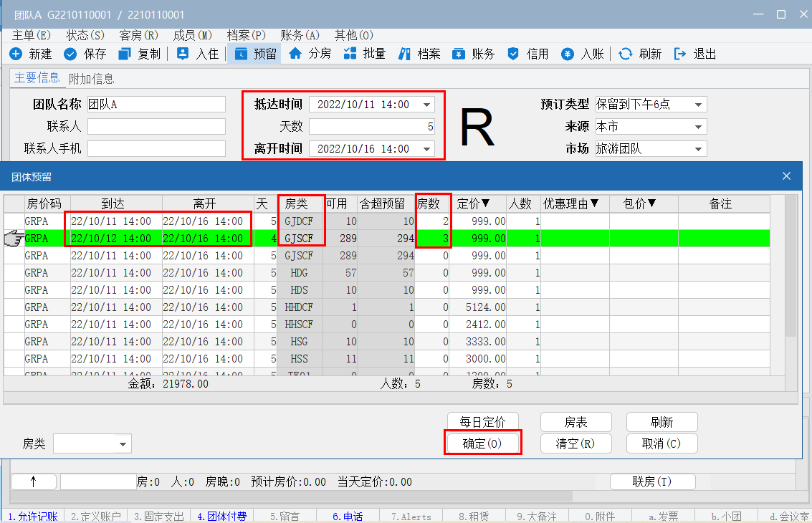Open the 房表 button
812x523 pixels.
pyautogui.click(x=576, y=422)
